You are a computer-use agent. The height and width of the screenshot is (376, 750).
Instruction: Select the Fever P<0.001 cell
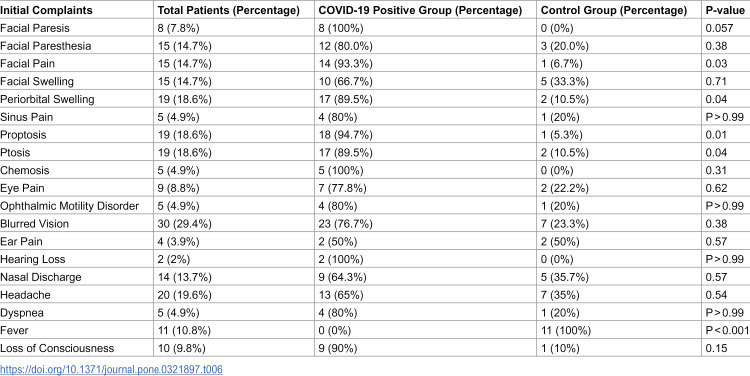(x=728, y=330)
